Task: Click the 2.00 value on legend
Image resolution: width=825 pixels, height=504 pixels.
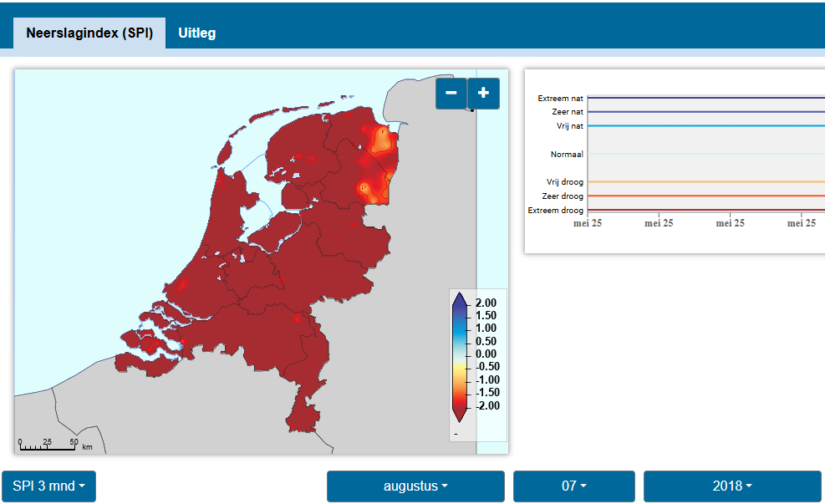Action: click(486, 303)
